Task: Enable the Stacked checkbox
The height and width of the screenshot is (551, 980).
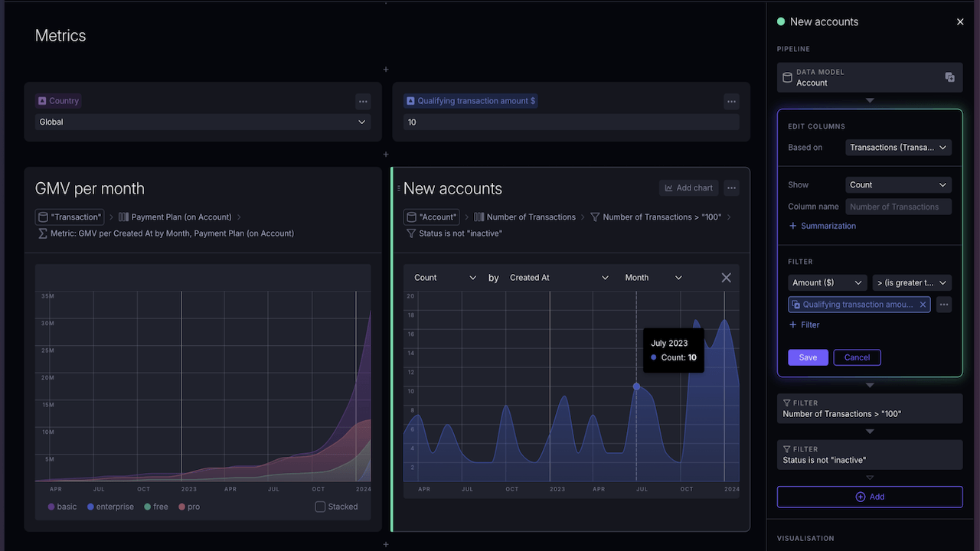Action: click(320, 507)
